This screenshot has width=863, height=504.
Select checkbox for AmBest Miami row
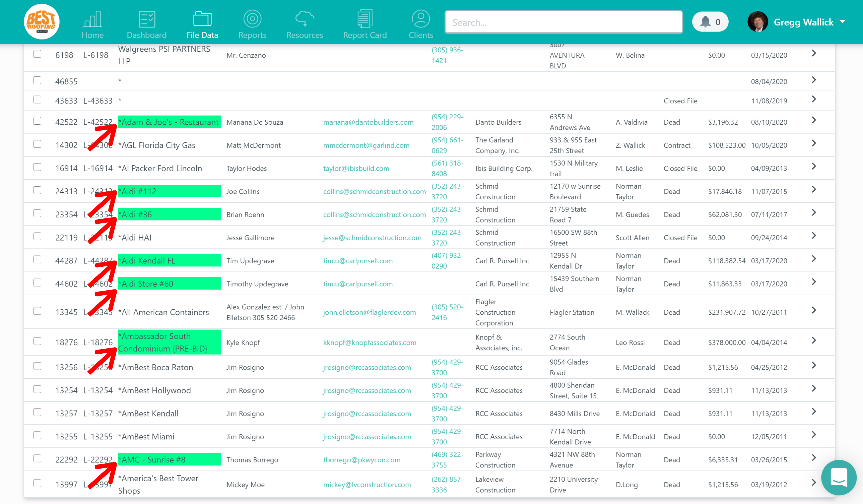coord(37,436)
